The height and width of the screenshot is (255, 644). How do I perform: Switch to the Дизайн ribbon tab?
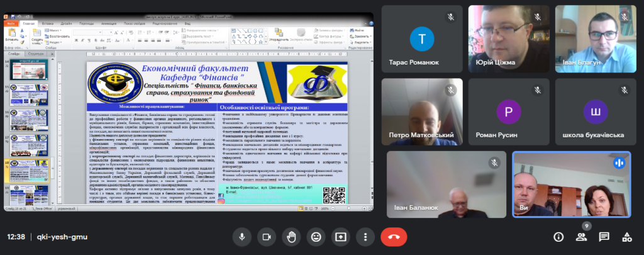click(67, 23)
